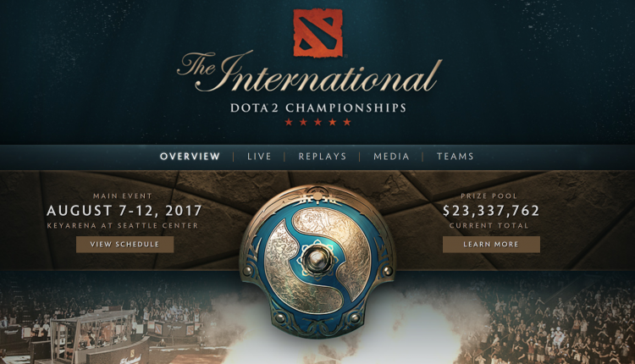The image size is (635, 364).
Task: Click The International script title
Action: tap(309, 73)
